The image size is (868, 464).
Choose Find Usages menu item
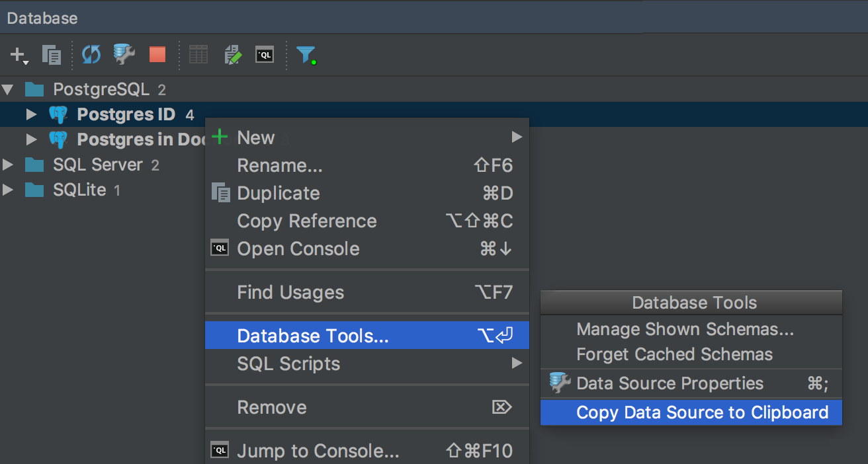click(367, 292)
